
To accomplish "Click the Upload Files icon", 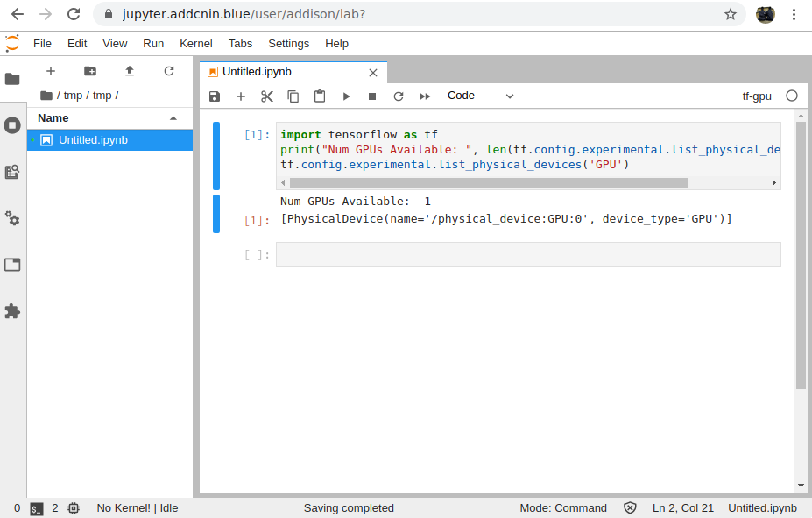I will click(x=130, y=71).
